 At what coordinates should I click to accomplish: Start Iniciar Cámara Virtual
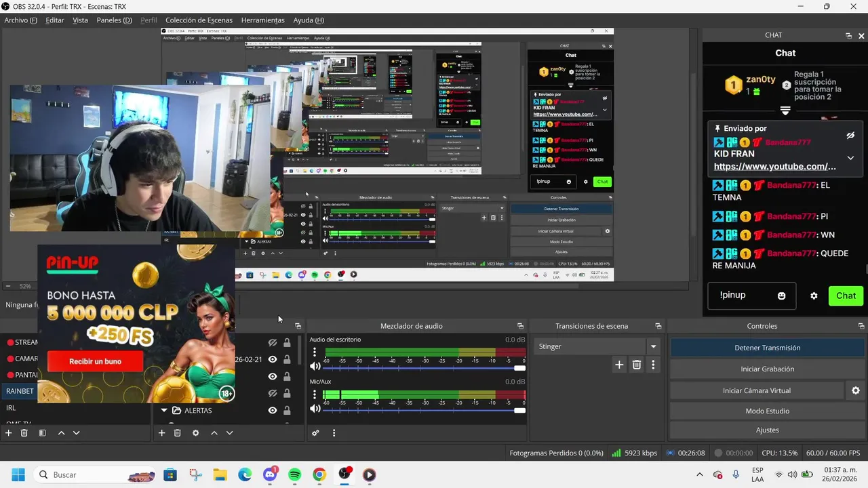pyautogui.click(x=757, y=390)
